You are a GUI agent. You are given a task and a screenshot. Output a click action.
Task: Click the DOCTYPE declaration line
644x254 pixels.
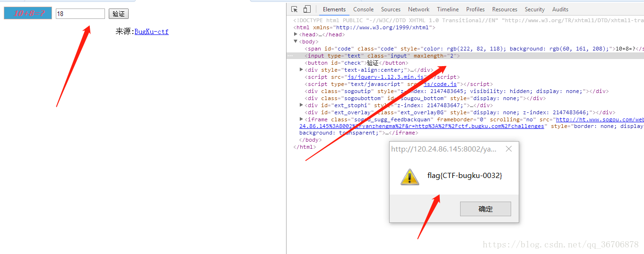click(x=469, y=20)
